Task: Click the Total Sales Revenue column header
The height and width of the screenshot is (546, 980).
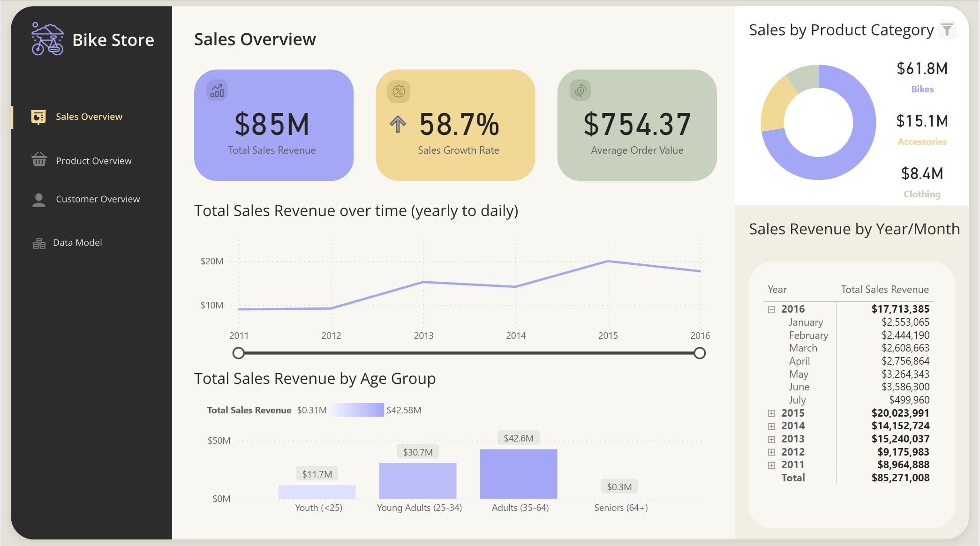Action: click(884, 290)
